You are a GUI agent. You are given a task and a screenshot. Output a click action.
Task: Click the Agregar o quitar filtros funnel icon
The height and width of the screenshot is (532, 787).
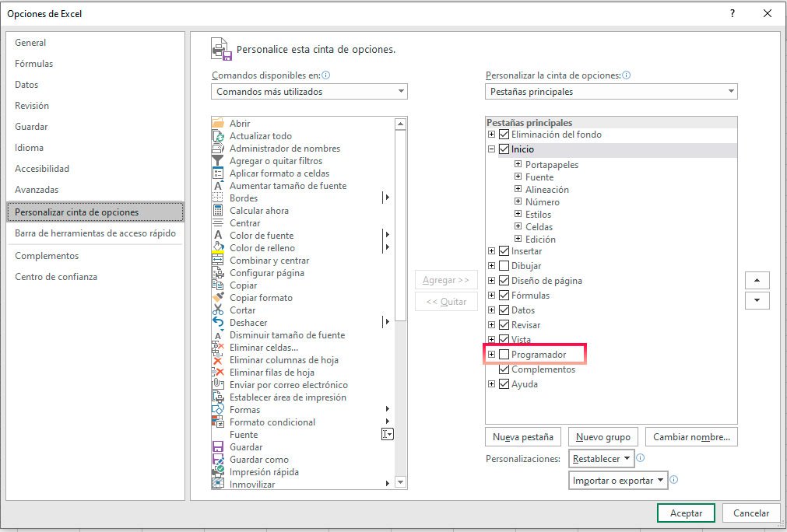[218, 161]
